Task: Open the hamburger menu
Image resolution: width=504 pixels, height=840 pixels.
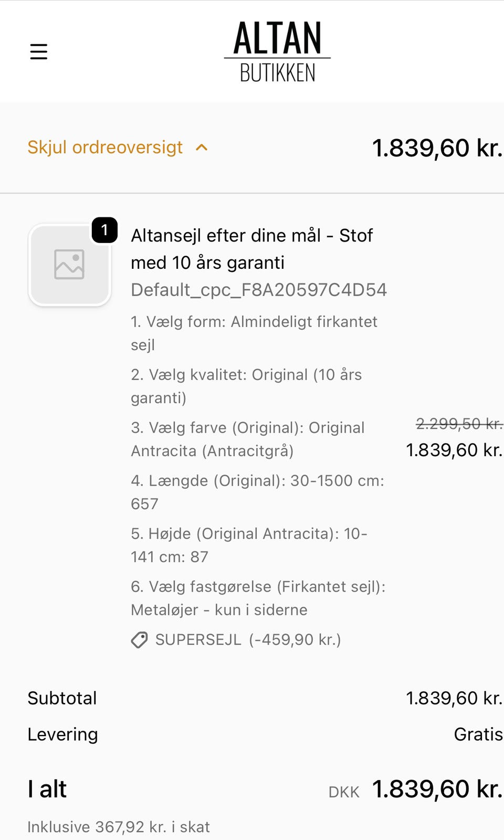Action: (x=39, y=51)
